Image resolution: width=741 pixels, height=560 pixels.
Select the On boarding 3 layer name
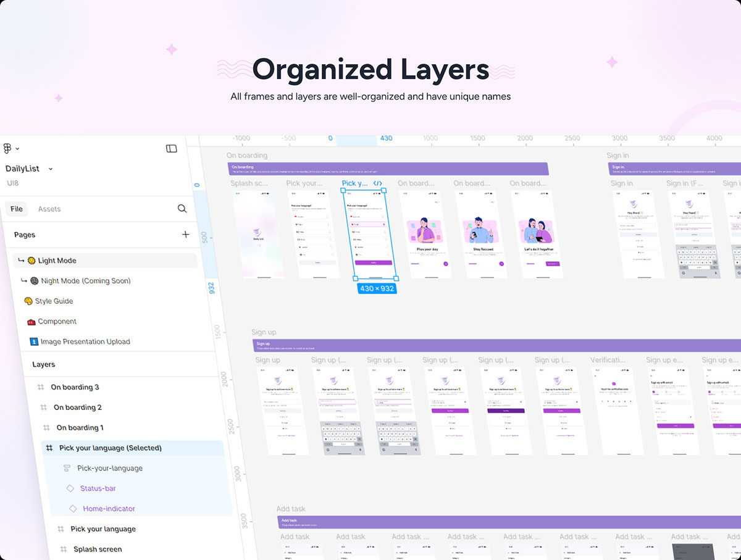pos(75,387)
